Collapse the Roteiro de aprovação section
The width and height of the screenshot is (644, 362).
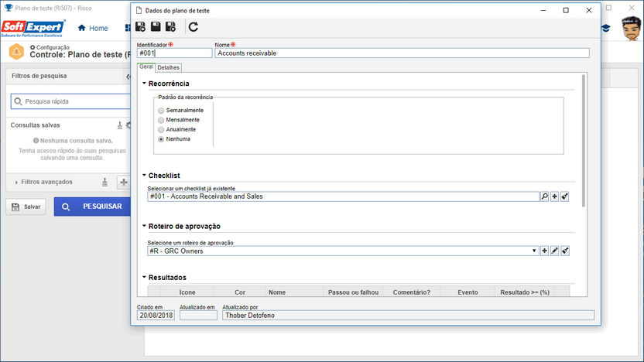(x=144, y=226)
